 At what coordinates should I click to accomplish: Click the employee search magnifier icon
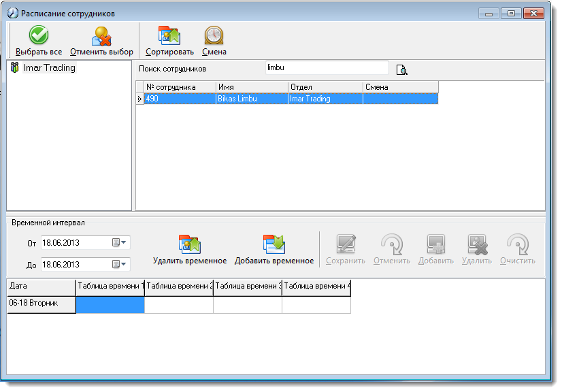402,69
